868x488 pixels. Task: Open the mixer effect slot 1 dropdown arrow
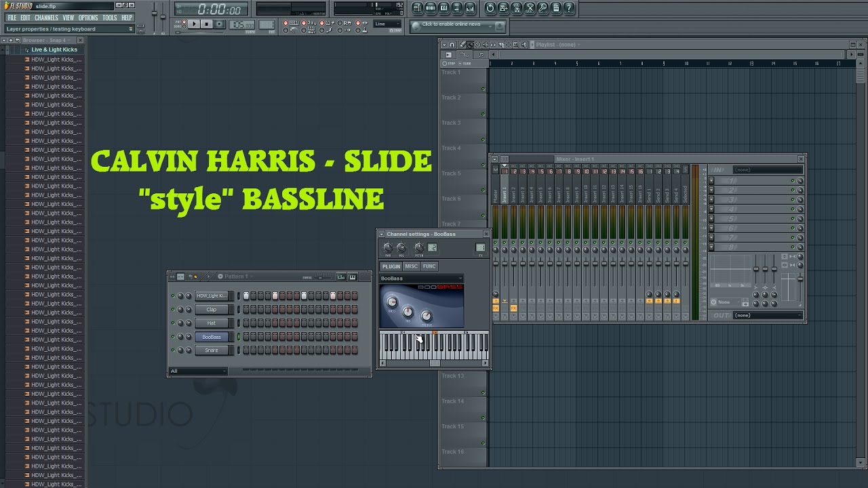711,180
